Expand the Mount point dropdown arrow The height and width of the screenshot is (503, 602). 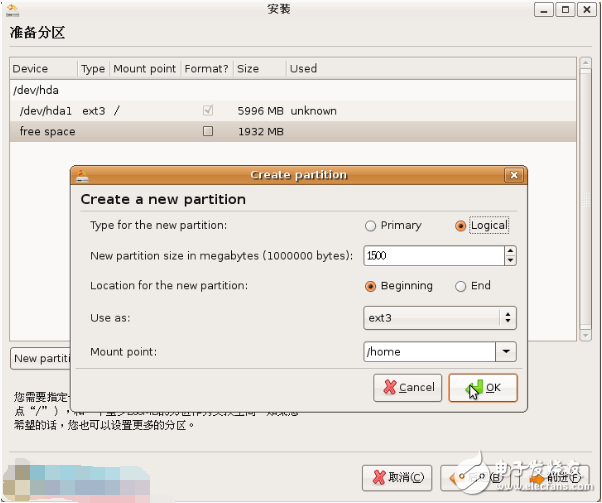coord(506,352)
